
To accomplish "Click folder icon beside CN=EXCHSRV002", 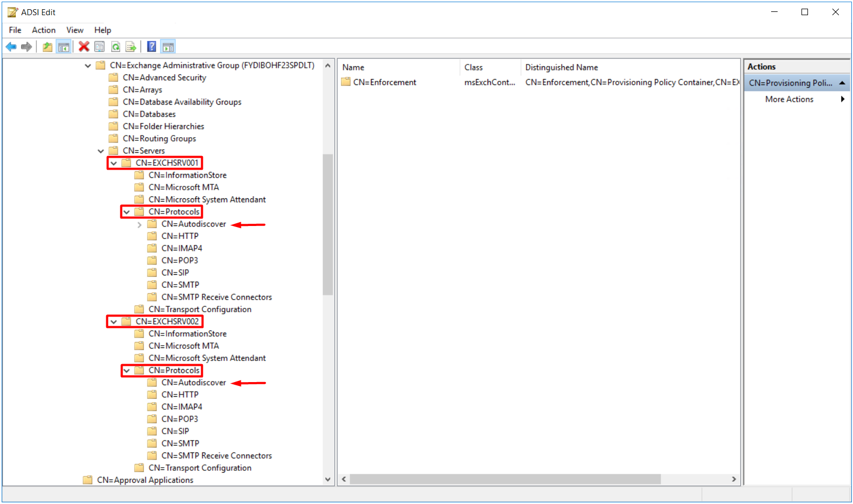I will tap(126, 321).
